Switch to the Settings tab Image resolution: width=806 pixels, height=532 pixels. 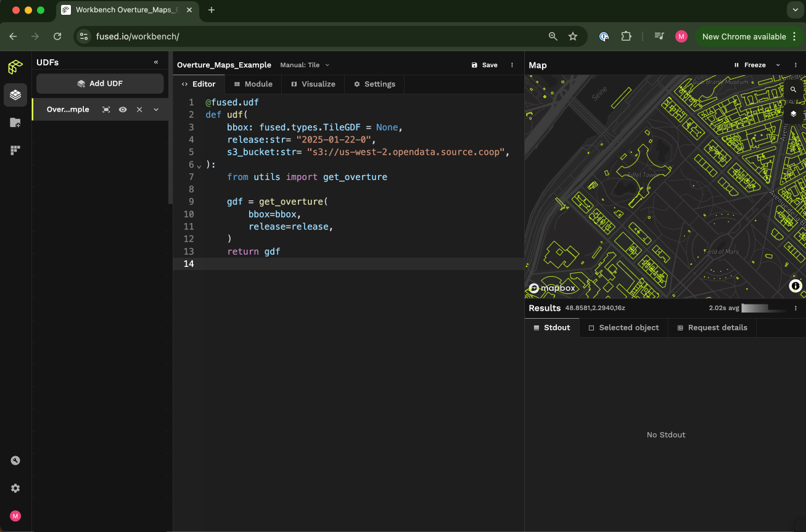tap(375, 84)
